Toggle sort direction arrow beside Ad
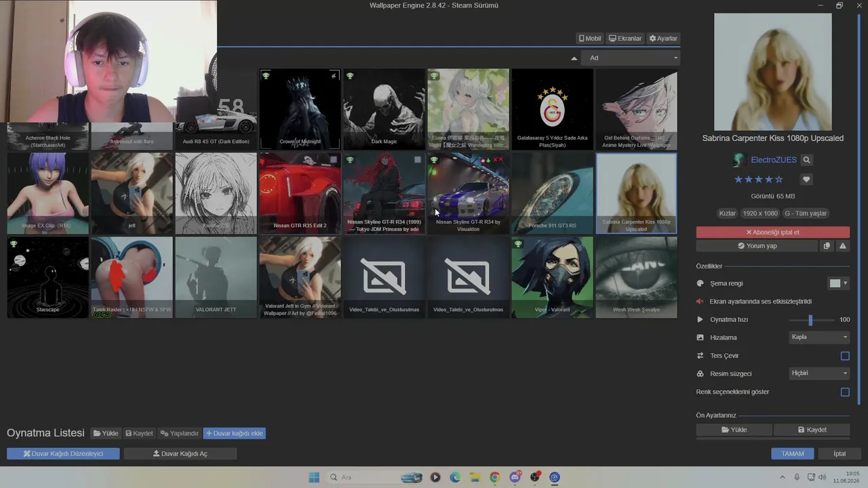868x488 pixels. pos(574,58)
